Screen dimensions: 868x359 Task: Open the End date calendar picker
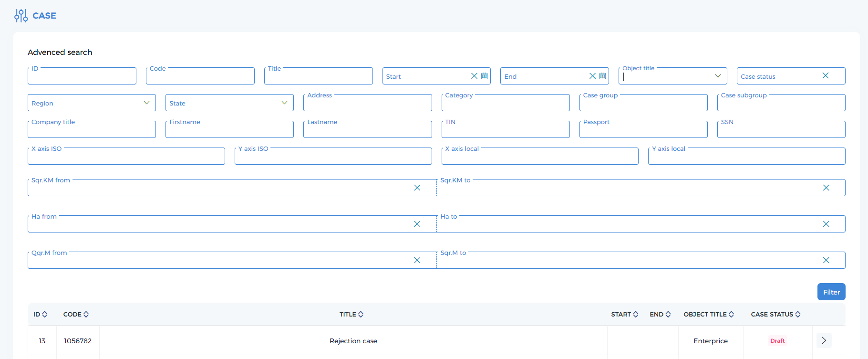pyautogui.click(x=603, y=76)
